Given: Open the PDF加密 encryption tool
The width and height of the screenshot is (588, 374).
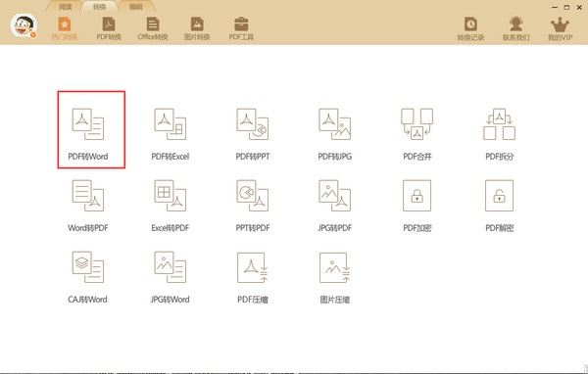Looking at the screenshot, I should point(417,206).
